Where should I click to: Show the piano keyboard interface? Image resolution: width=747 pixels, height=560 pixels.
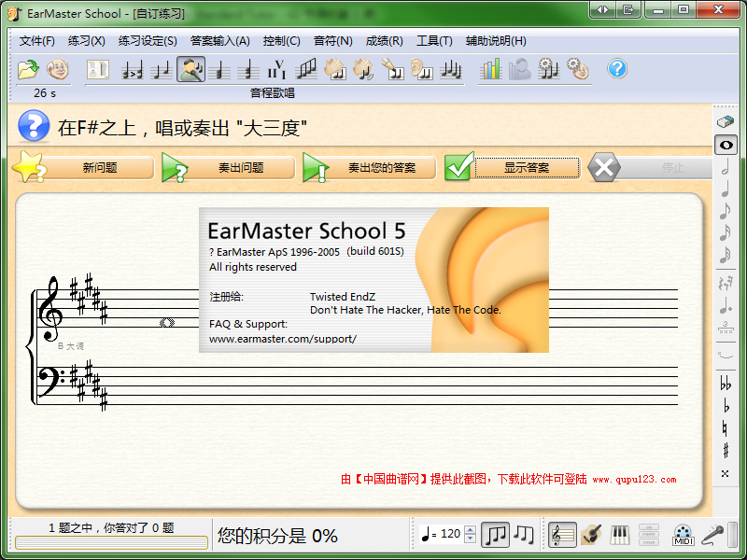[620, 535]
